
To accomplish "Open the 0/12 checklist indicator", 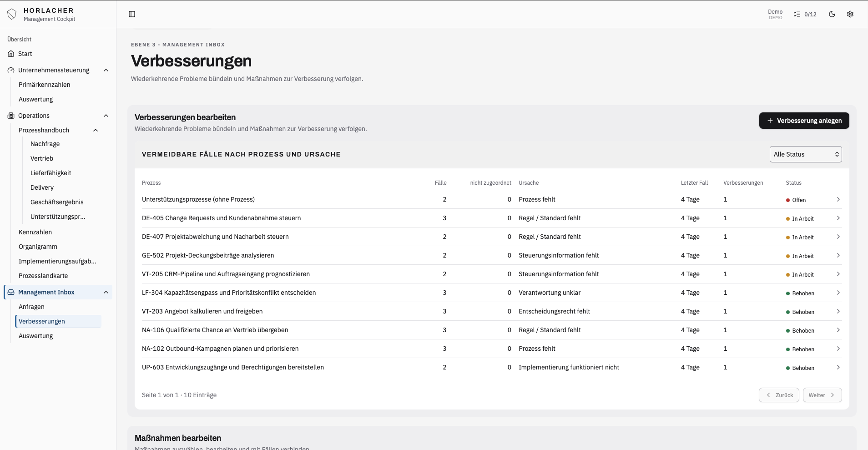I will point(805,14).
